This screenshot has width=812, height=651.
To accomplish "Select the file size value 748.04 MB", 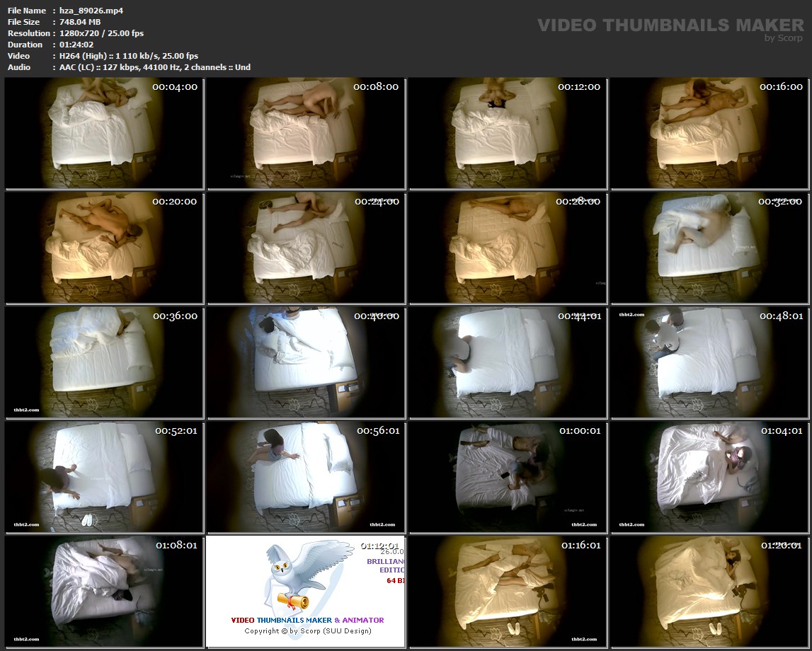I will 80,22.
